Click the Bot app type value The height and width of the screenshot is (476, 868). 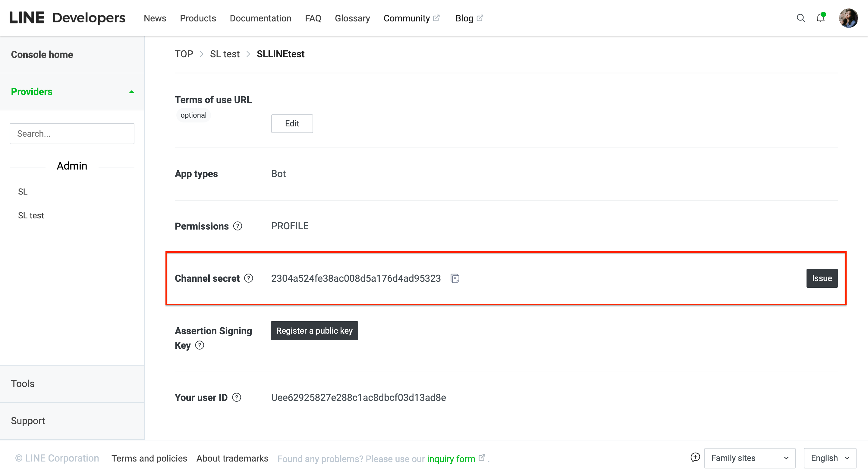pyautogui.click(x=278, y=174)
